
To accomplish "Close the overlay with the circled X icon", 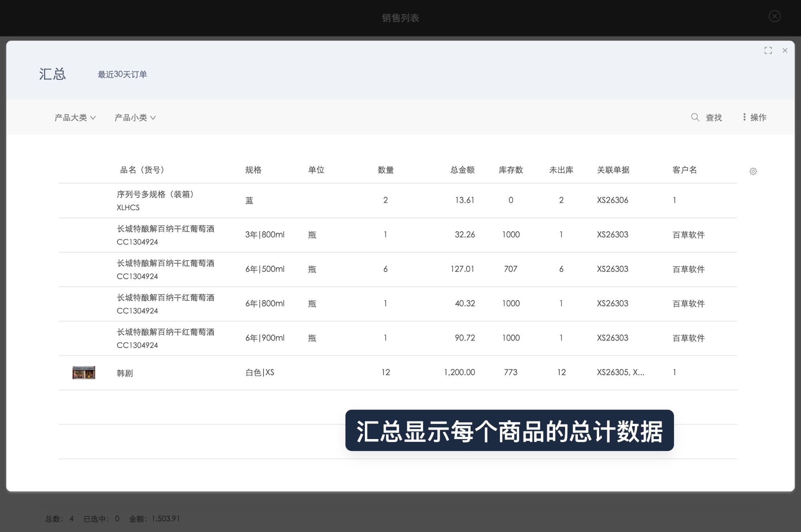I will (x=775, y=16).
